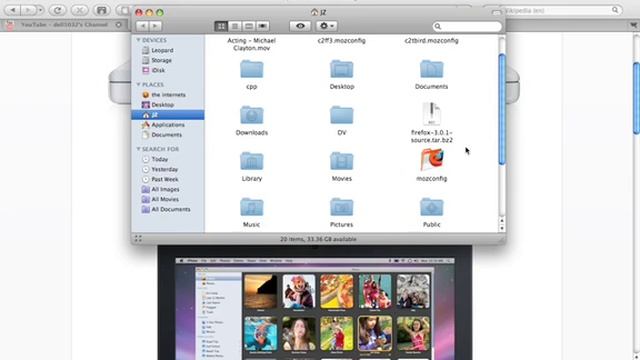Select the DV folder icon

pos(342,115)
